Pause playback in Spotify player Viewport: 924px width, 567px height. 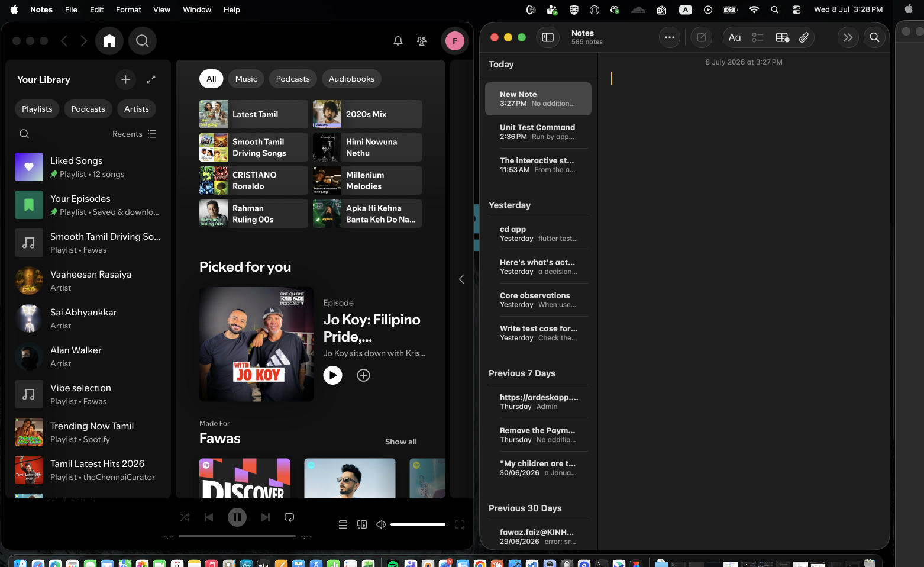point(237,517)
